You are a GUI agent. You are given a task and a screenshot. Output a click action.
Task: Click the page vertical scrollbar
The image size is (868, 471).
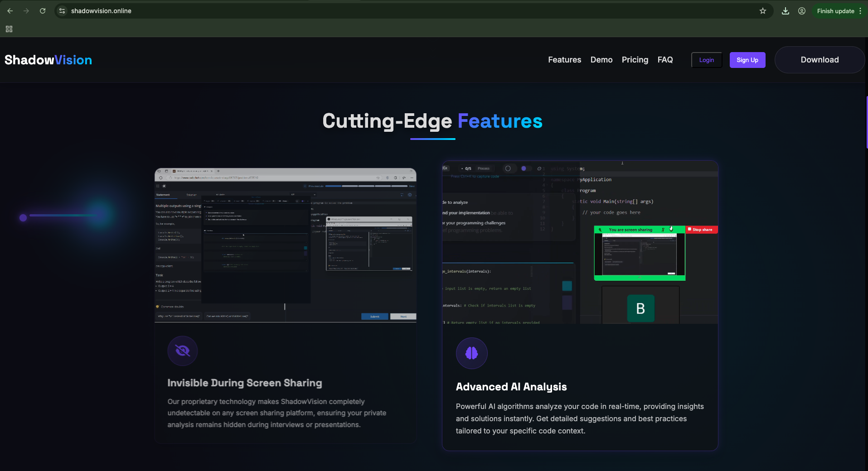866,122
